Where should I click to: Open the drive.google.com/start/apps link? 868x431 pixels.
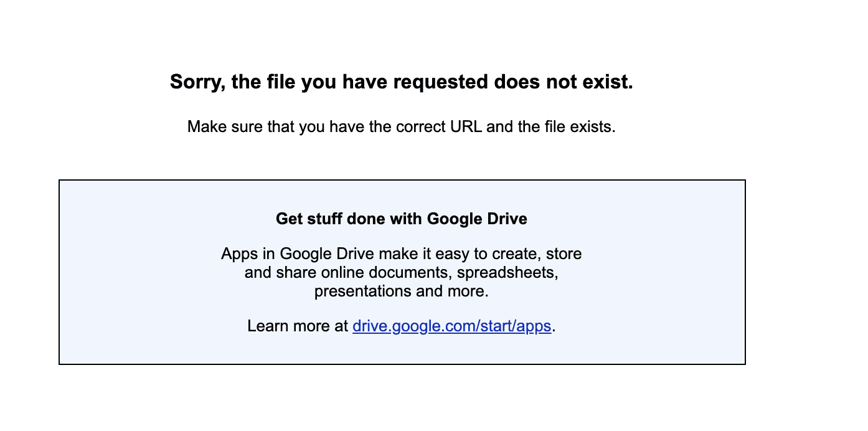pos(451,326)
